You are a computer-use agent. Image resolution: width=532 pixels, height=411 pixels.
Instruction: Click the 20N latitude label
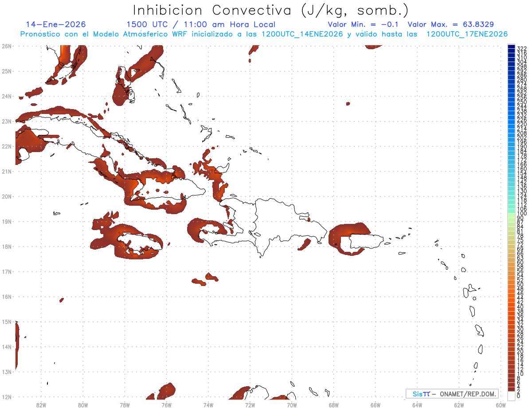click(x=6, y=196)
